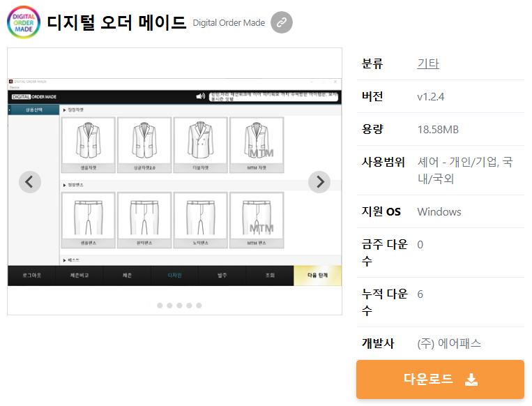The height and width of the screenshot is (406, 532).
Task: Click the 분류 label
Action: tap(372, 63)
